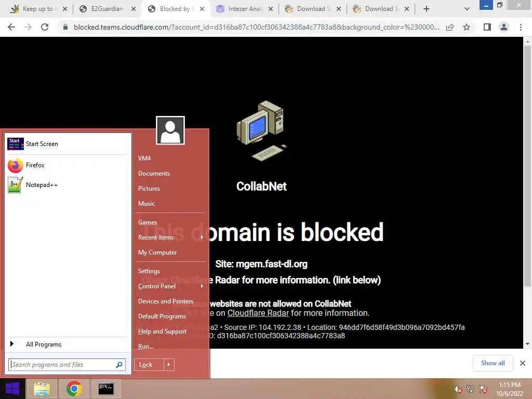The image size is (532, 399).
Task: Open VM4 user folder
Action: tap(144, 158)
